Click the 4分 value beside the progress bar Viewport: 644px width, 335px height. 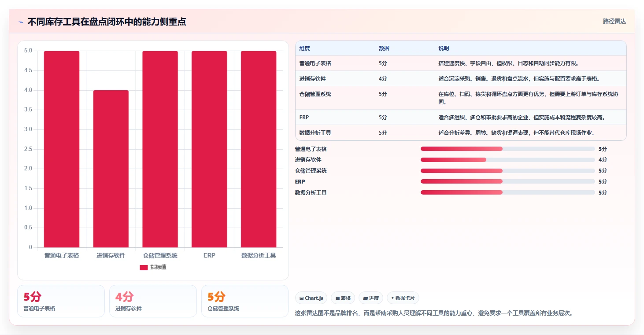[x=603, y=160]
